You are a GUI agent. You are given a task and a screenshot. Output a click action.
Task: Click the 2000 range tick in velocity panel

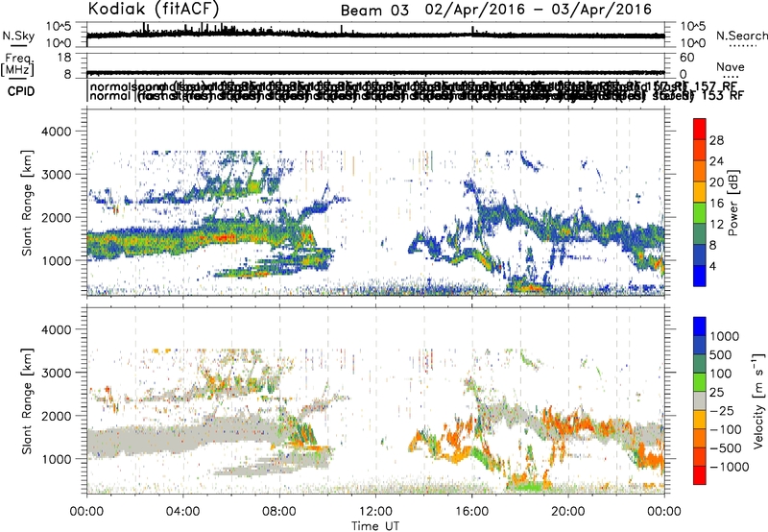coord(56,416)
